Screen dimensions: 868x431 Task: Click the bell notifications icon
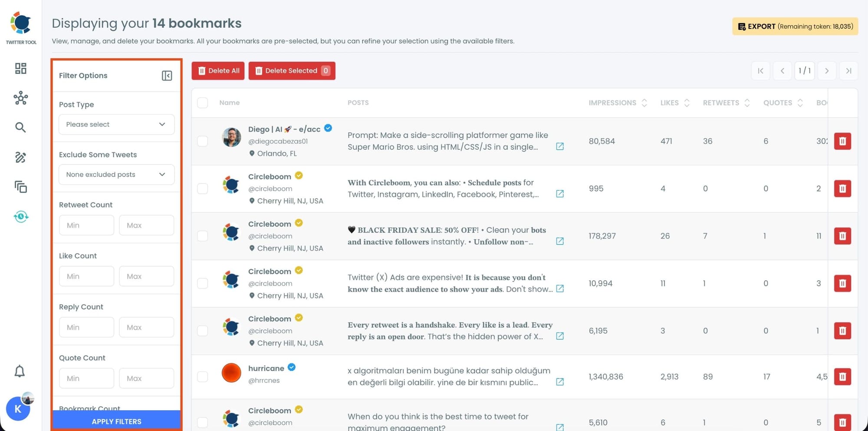[x=20, y=371]
